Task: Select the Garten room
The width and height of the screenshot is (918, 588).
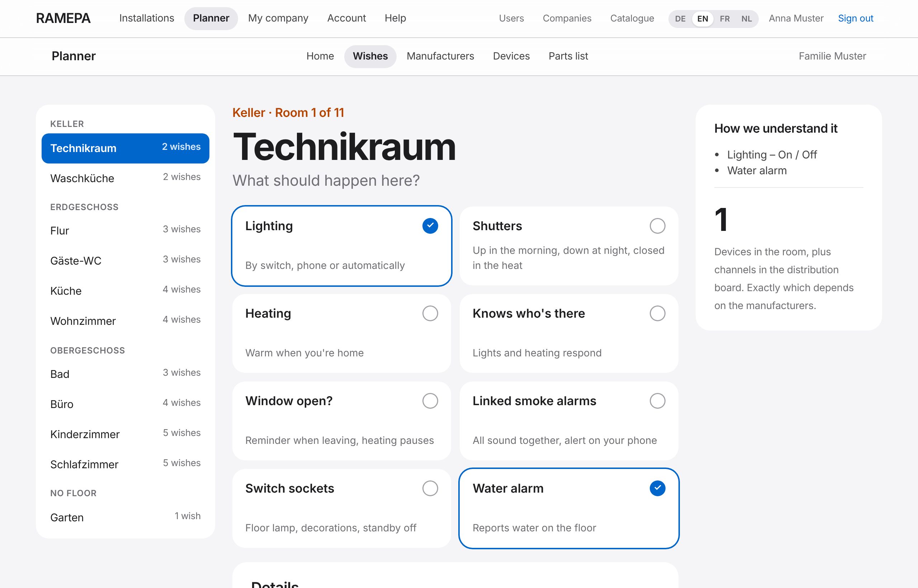Action: (x=125, y=517)
